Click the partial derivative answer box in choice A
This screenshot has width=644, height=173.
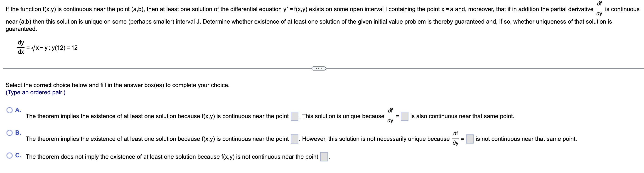405,117
